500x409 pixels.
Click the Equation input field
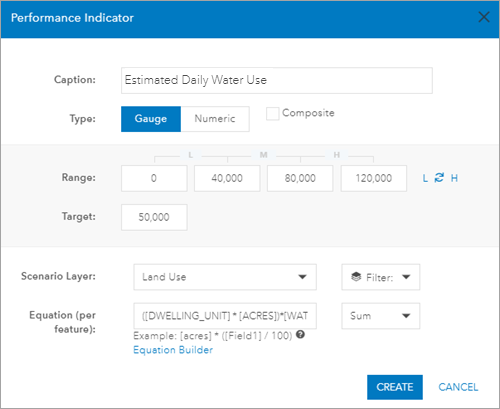(225, 316)
